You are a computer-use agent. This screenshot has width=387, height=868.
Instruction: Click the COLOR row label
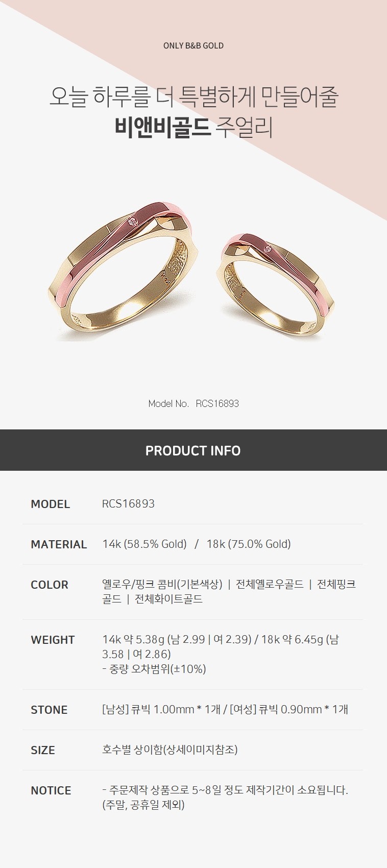click(x=50, y=585)
